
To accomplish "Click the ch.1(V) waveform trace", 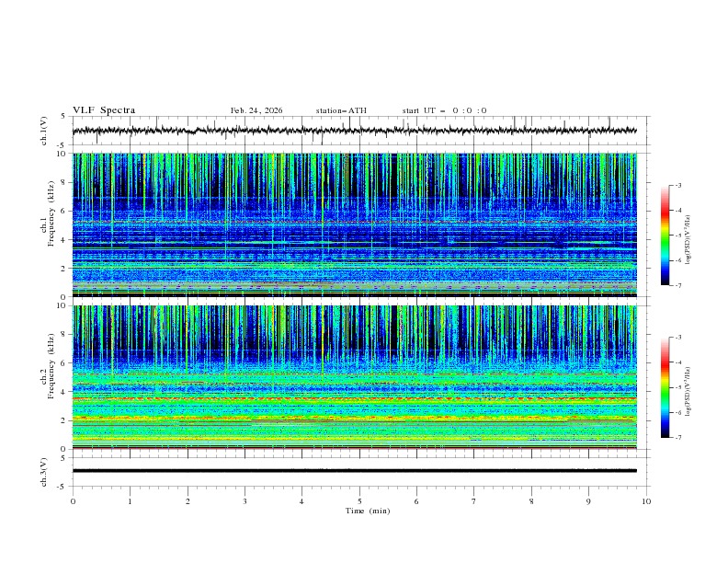I will [x=355, y=131].
